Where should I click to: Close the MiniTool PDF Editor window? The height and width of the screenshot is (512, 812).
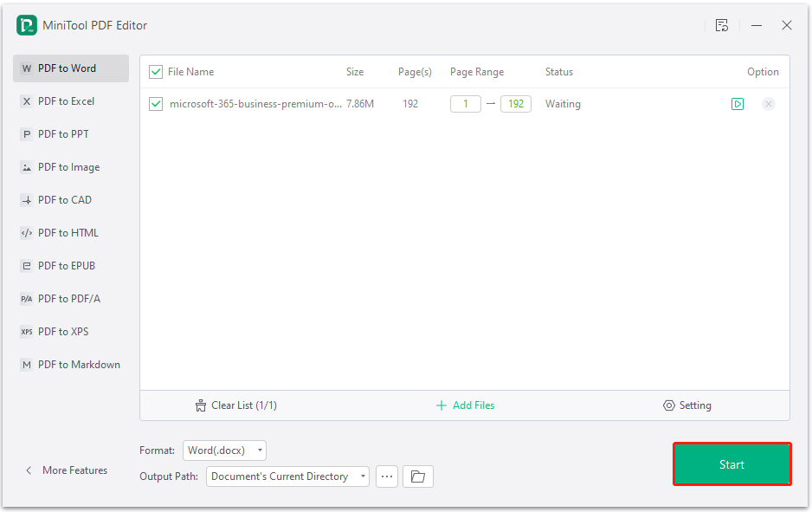point(787,25)
